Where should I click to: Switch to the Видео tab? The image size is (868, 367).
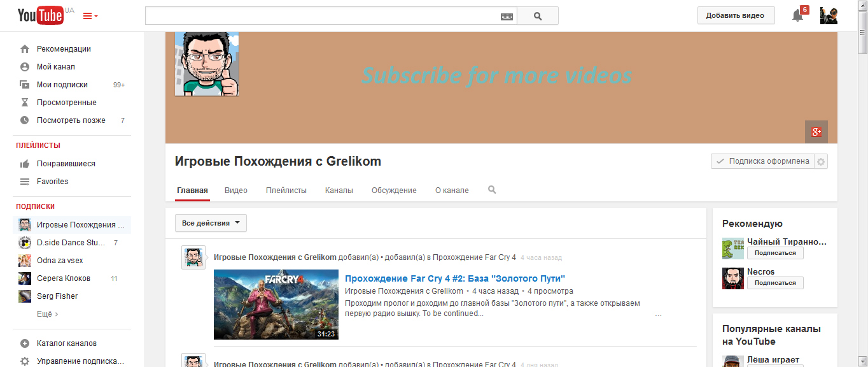[x=236, y=191]
